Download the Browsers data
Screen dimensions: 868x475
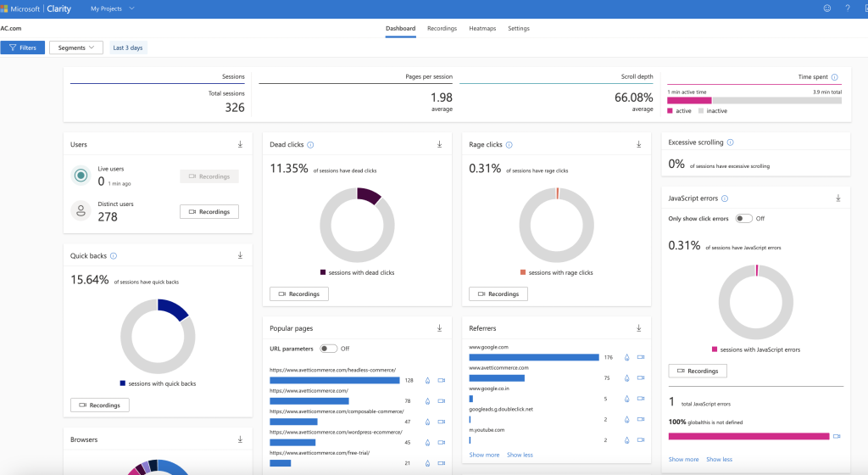click(240, 439)
